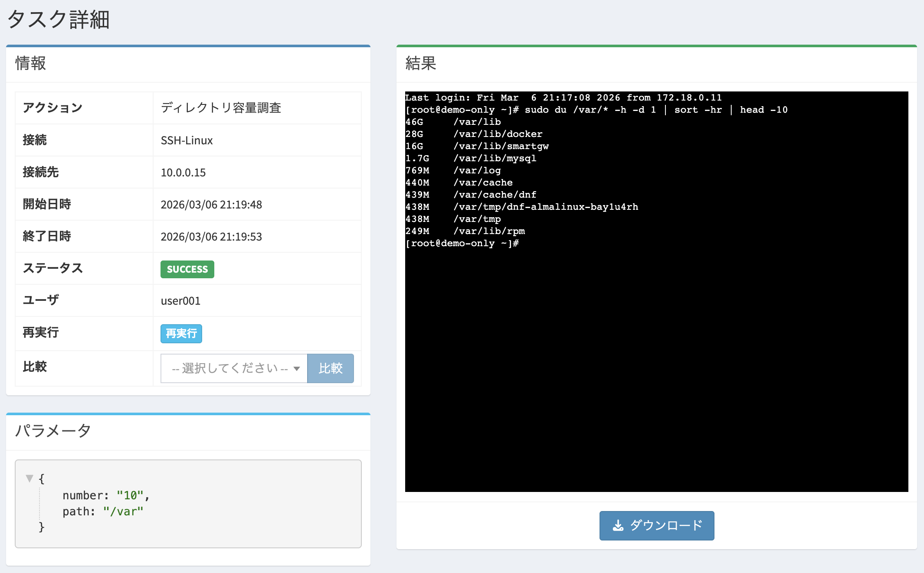The image size is (924, 573).
Task: Click the connection target 10.0.0.15 value
Action: [x=183, y=173]
